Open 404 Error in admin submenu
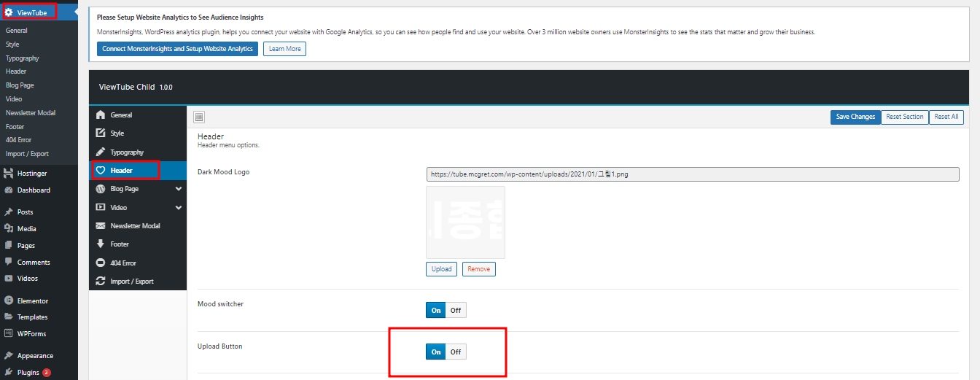The height and width of the screenshot is (380, 980). pyautogui.click(x=19, y=140)
